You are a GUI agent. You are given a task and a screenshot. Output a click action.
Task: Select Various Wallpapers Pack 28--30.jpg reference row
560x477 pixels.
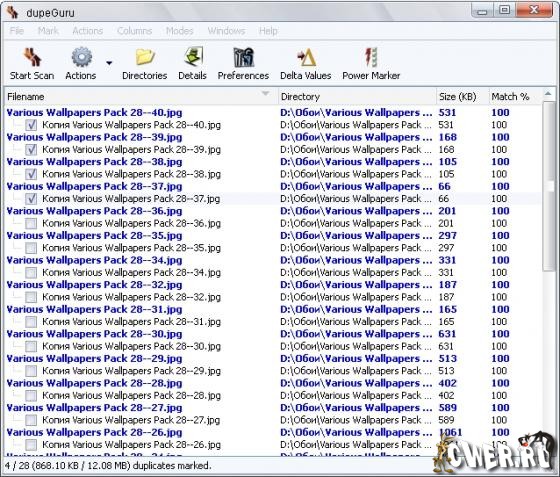pos(273,334)
